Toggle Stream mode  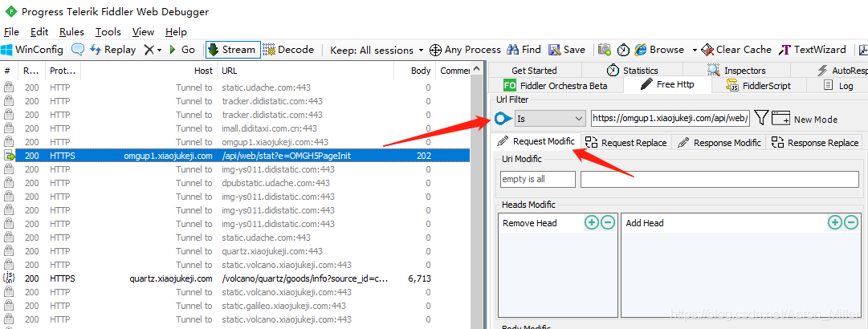[233, 50]
